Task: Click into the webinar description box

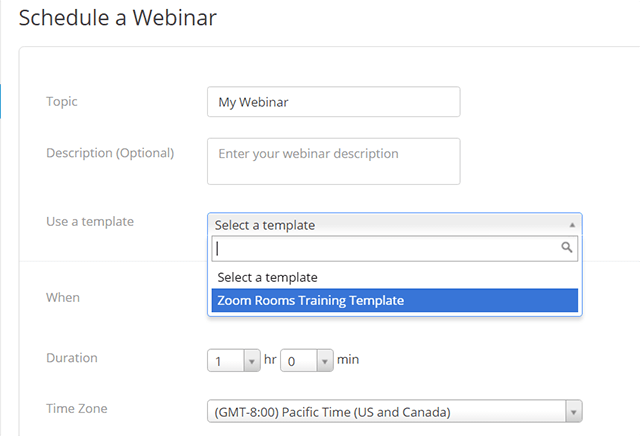Action: 333,161
